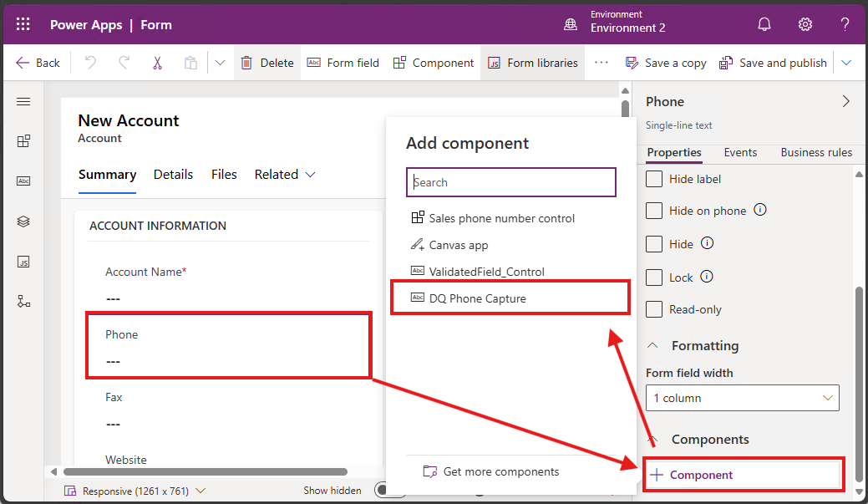
Task: Select the Phone field on form
Action: [228, 346]
